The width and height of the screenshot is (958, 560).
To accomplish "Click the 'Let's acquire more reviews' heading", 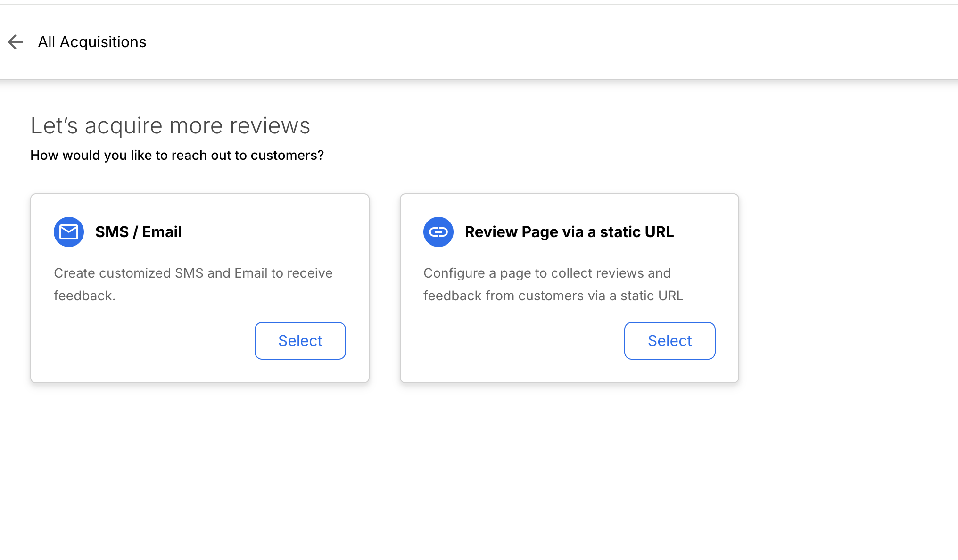I will [170, 126].
